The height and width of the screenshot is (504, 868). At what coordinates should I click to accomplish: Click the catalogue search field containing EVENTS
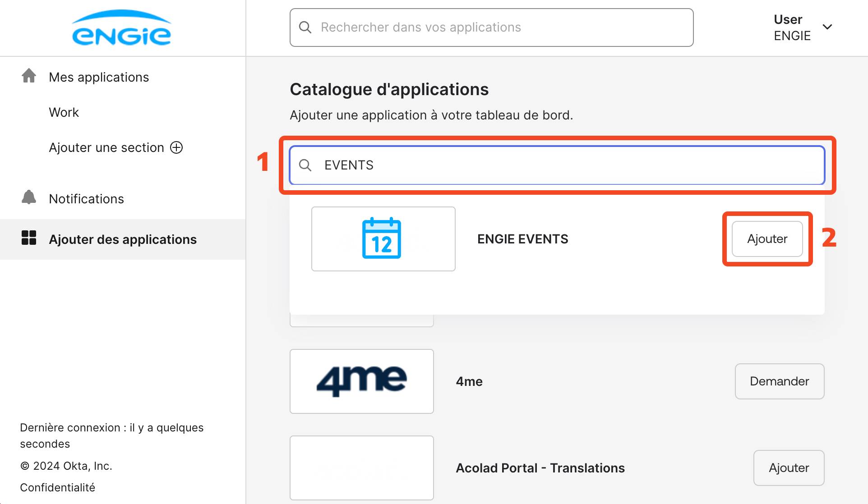(557, 165)
